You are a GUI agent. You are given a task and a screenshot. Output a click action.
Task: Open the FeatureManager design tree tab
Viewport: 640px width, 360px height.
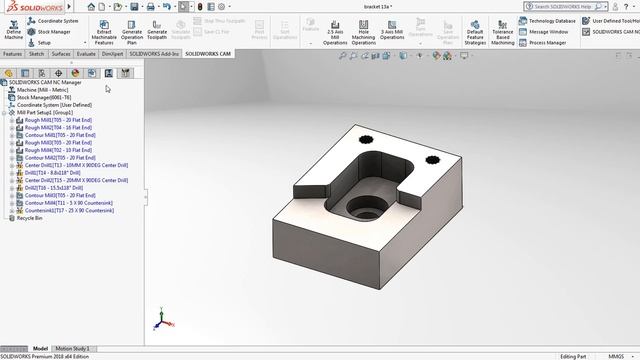[x=9, y=73]
